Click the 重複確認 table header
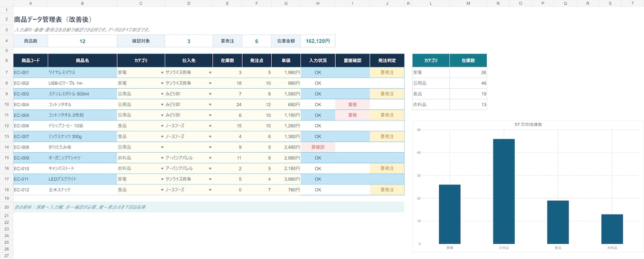 [352, 60]
